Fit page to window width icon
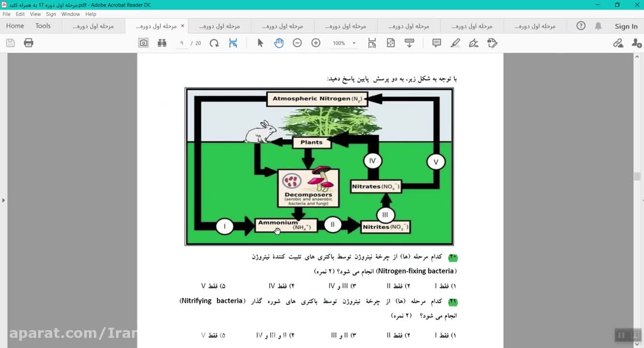The height and width of the screenshot is (348, 644). (x=372, y=43)
